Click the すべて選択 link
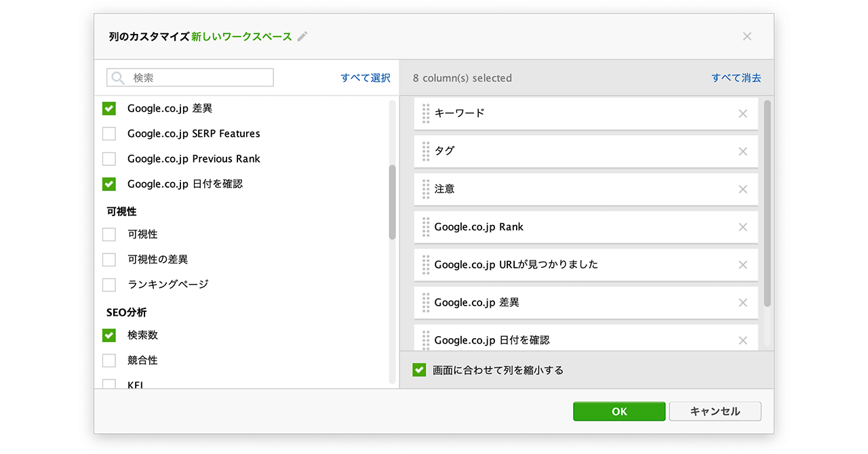The height and width of the screenshot is (454, 868). (366, 78)
